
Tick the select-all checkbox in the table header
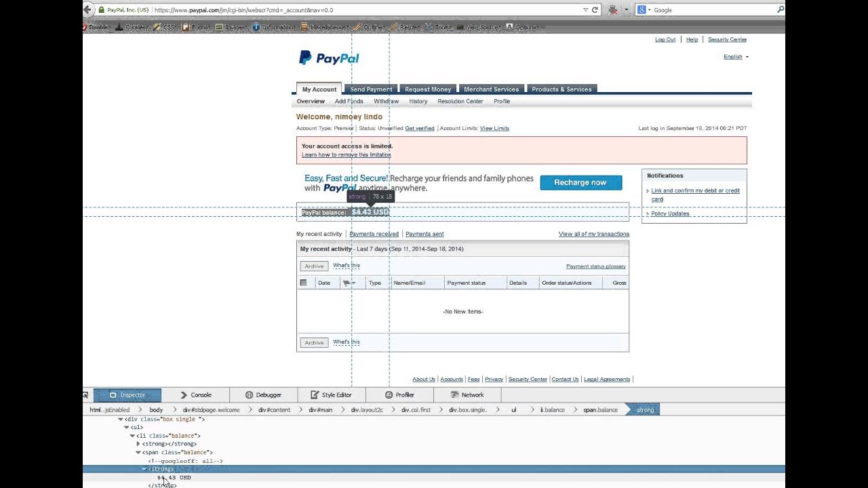tap(303, 283)
